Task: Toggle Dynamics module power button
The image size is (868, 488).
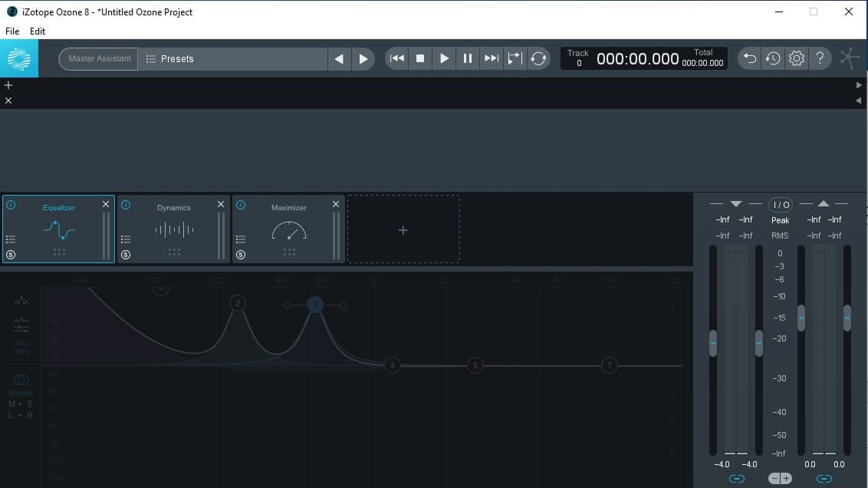Action: 126,205
